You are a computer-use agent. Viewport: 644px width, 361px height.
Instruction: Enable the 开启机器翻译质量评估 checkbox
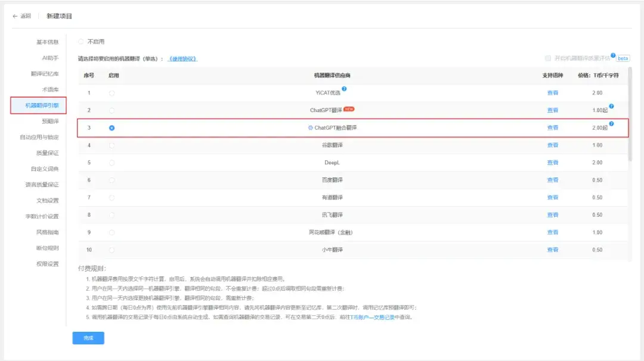click(x=547, y=57)
